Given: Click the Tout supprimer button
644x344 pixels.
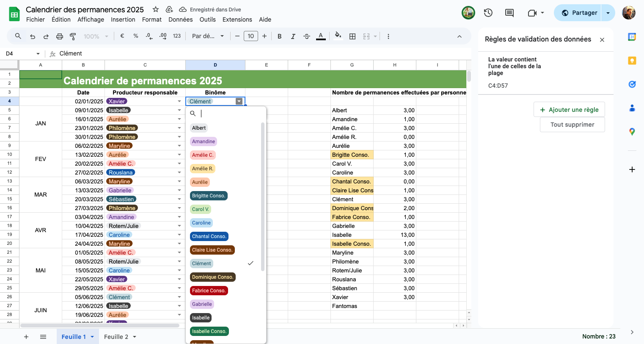Looking at the screenshot, I should 572,125.
